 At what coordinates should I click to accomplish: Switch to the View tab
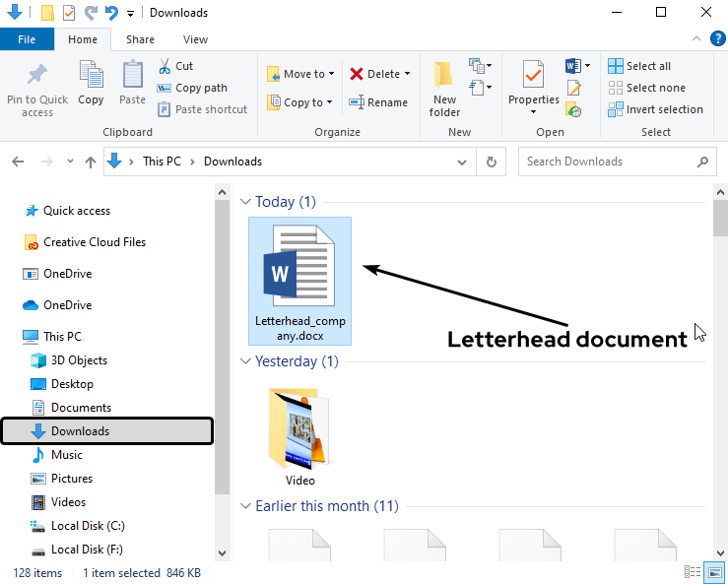click(x=195, y=39)
